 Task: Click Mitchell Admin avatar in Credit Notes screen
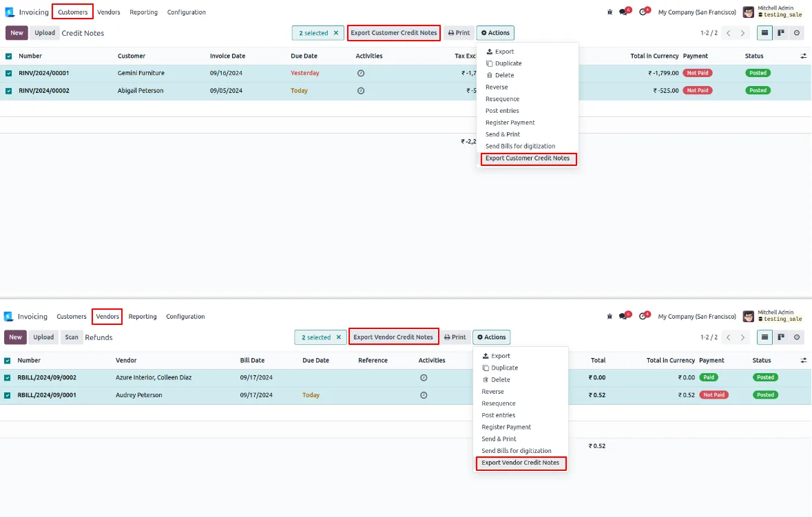pos(749,12)
